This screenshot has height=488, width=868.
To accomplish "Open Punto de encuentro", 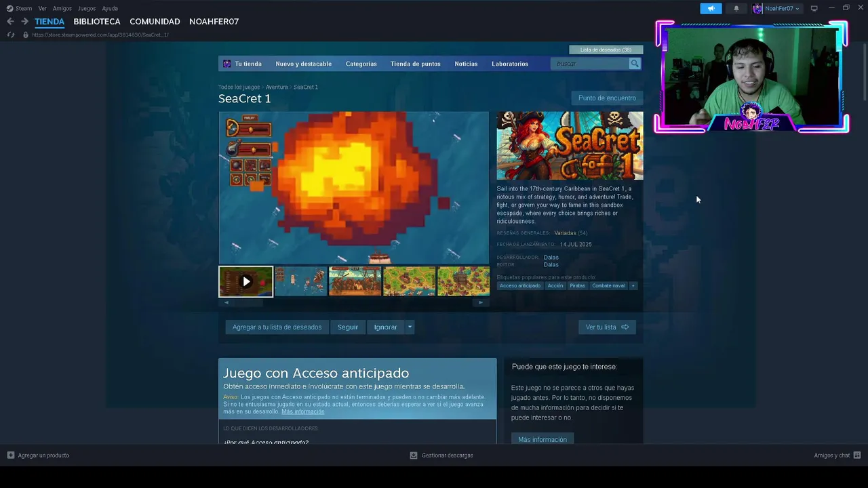I will pos(607,98).
